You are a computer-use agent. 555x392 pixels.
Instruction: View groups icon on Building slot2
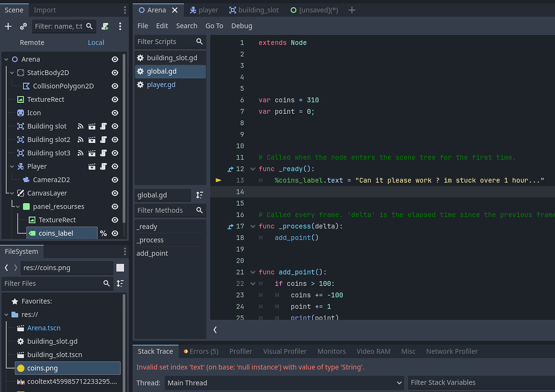click(92, 140)
